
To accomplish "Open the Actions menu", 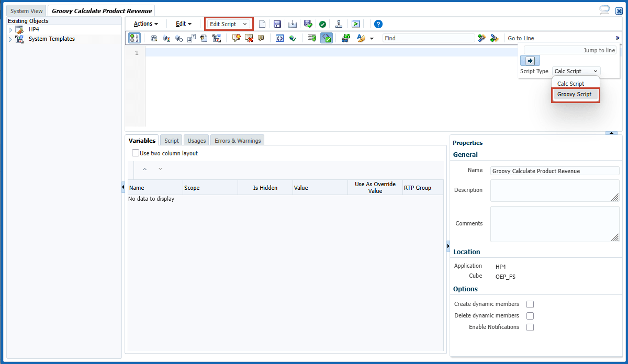I will [x=144, y=24].
